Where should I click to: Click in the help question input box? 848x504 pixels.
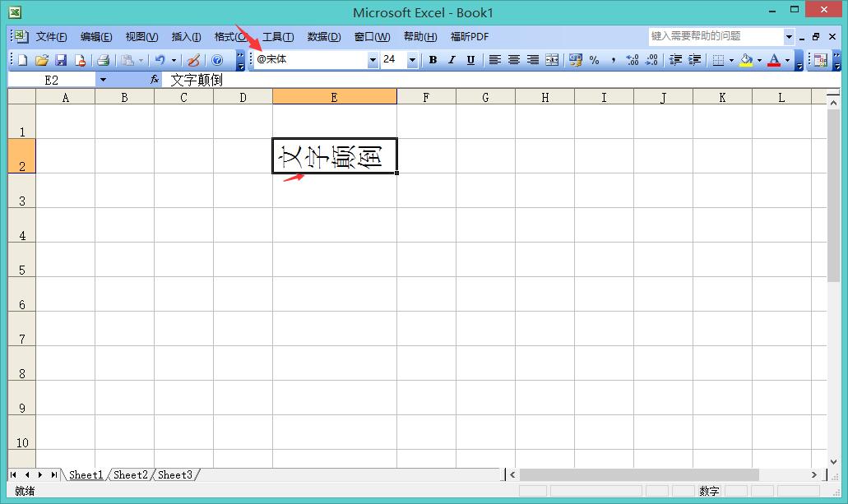[x=716, y=36]
